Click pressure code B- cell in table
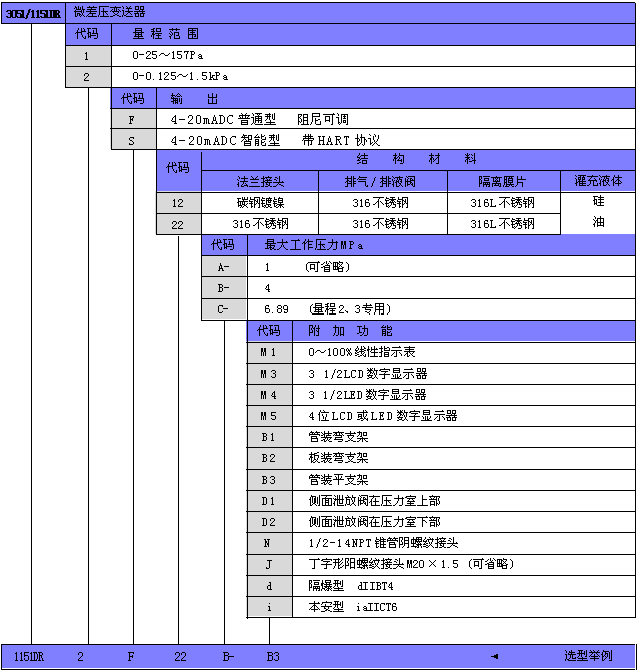The width and height of the screenshot is (637, 671). [224, 288]
